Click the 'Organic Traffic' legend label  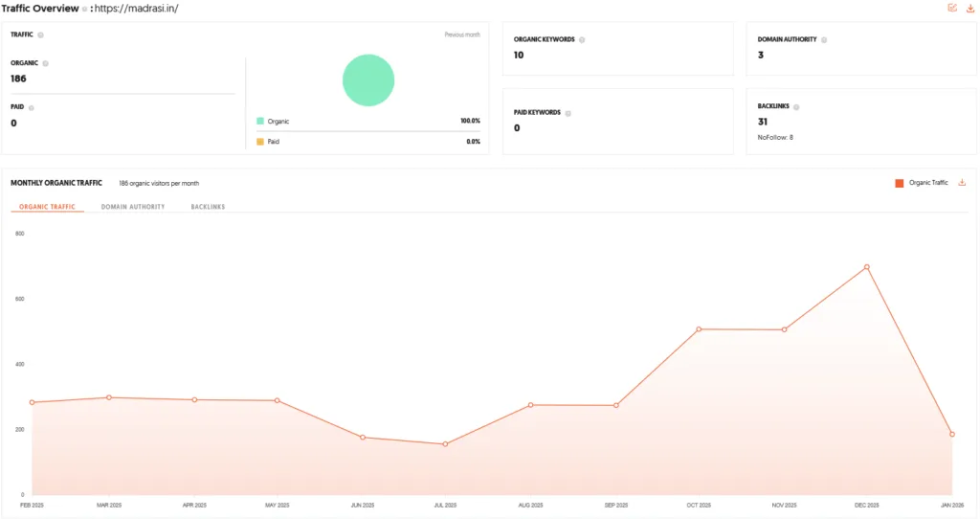click(x=928, y=183)
